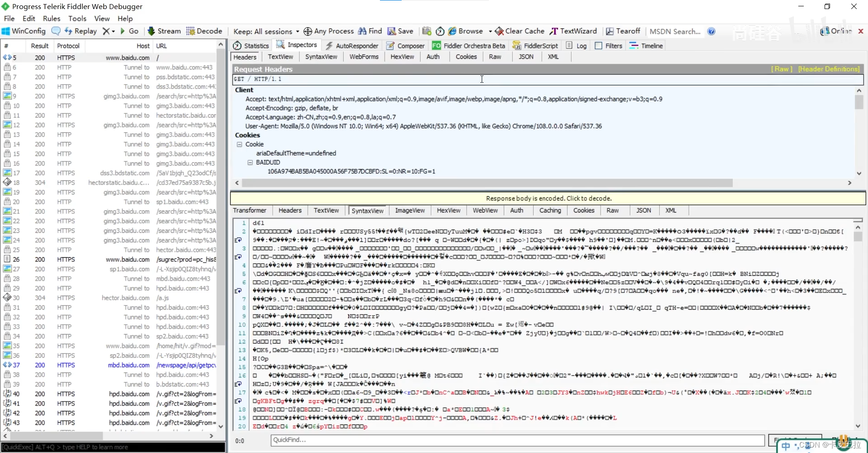
Task: Open the Rules menu
Action: coord(52,19)
